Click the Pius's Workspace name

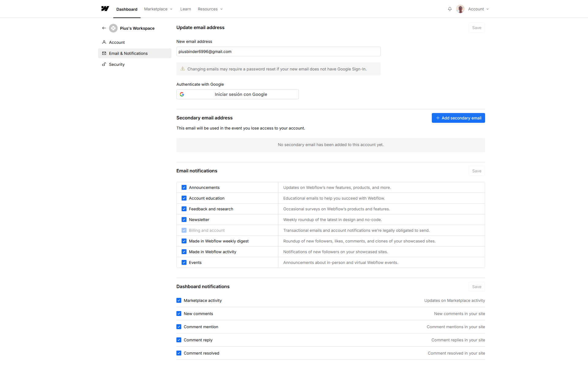point(137,28)
